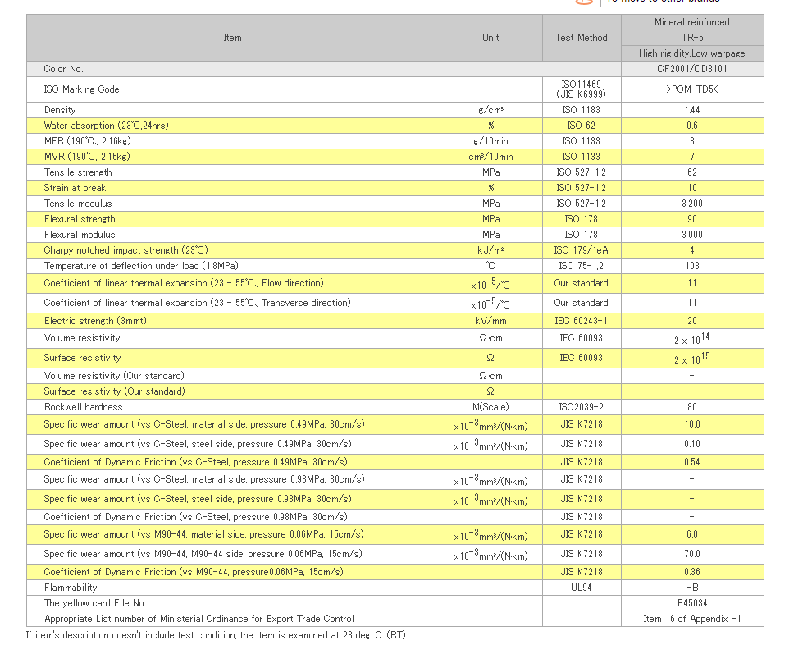Click the specific wear value "10.0"
This screenshot has height=659, width=812.
(x=692, y=424)
